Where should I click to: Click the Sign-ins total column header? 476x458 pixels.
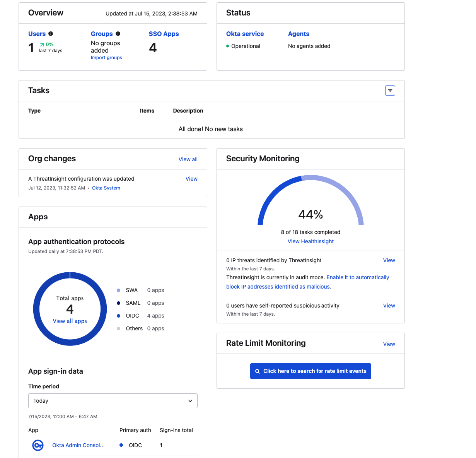coord(176,430)
